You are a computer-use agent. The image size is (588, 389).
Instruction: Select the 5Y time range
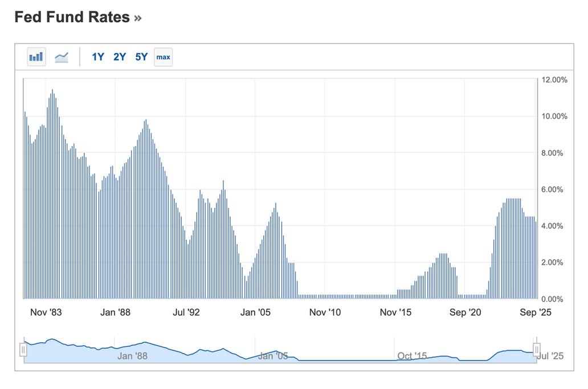pyautogui.click(x=141, y=57)
